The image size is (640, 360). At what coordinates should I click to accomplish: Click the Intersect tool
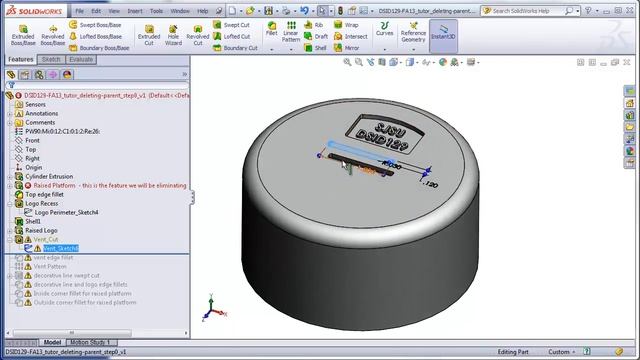click(351, 36)
